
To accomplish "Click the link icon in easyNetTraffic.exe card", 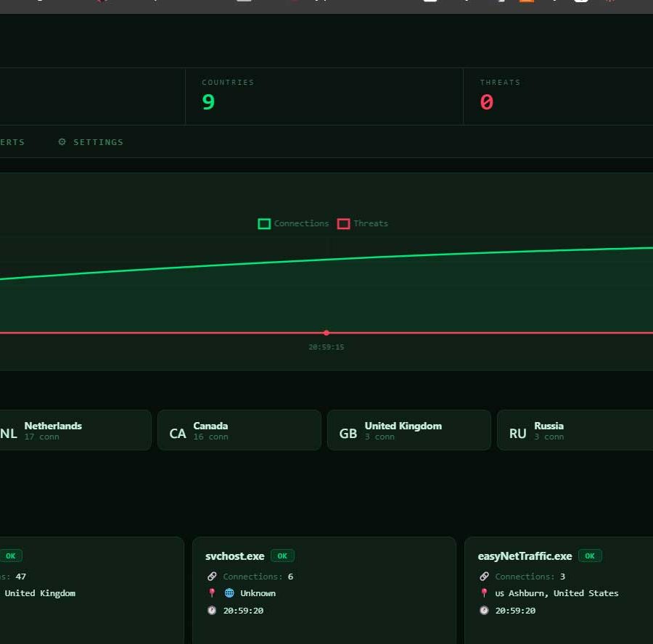I will click(x=484, y=577).
